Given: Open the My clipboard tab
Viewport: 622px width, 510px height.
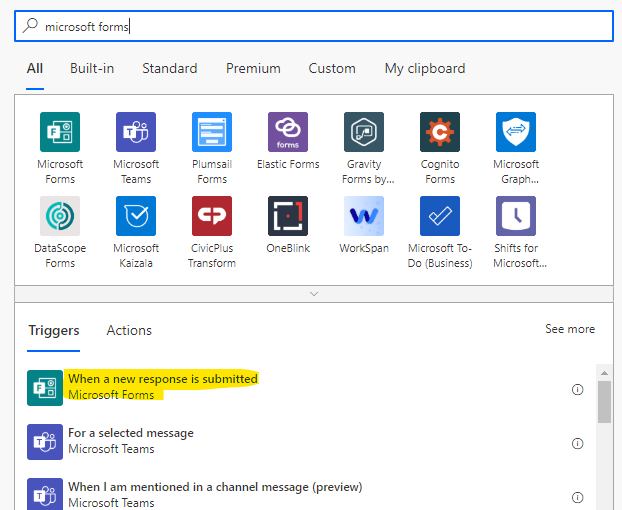Looking at the screenshot, I should coord(425,69).
